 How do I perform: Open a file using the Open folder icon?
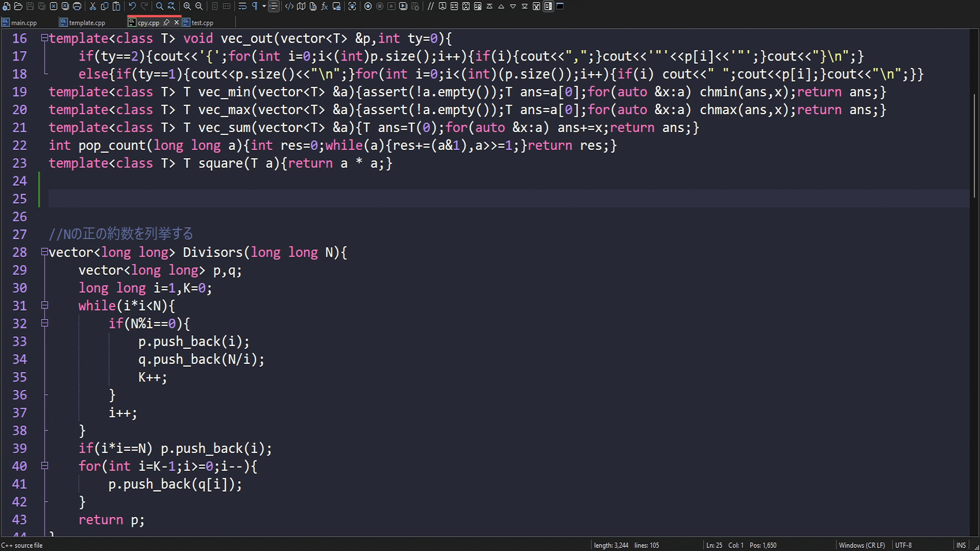18,7
